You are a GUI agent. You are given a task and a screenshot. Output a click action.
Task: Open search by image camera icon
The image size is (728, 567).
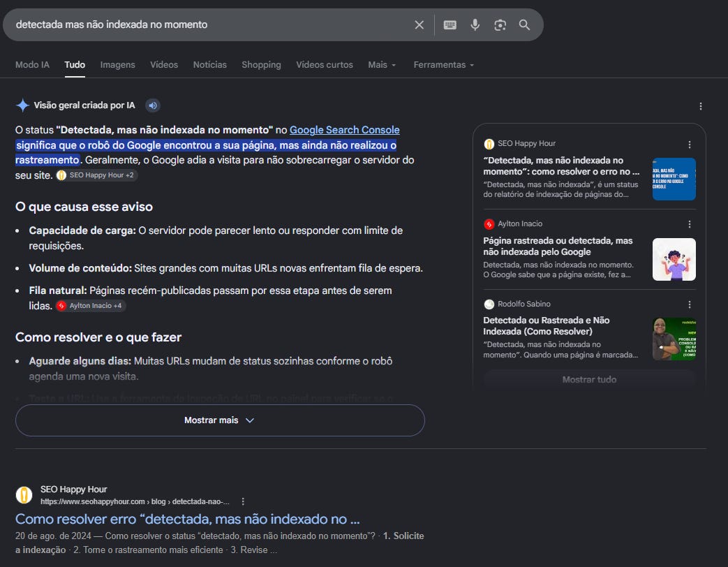click(x=500, y=25)
